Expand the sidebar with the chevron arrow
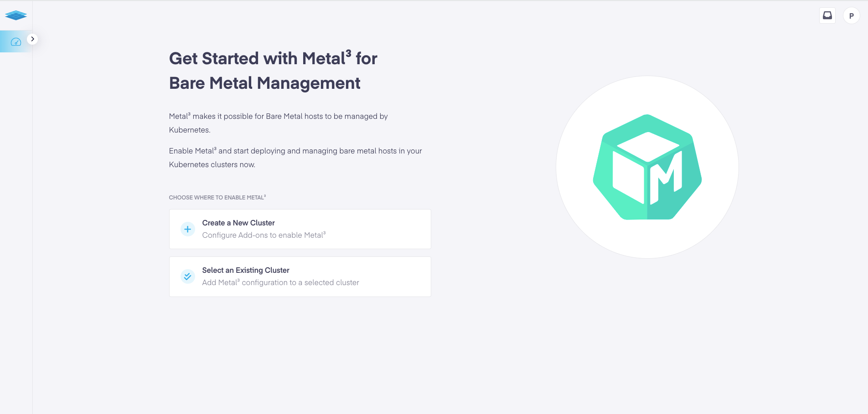Viewport: 868px width, 414px height. 32,39
